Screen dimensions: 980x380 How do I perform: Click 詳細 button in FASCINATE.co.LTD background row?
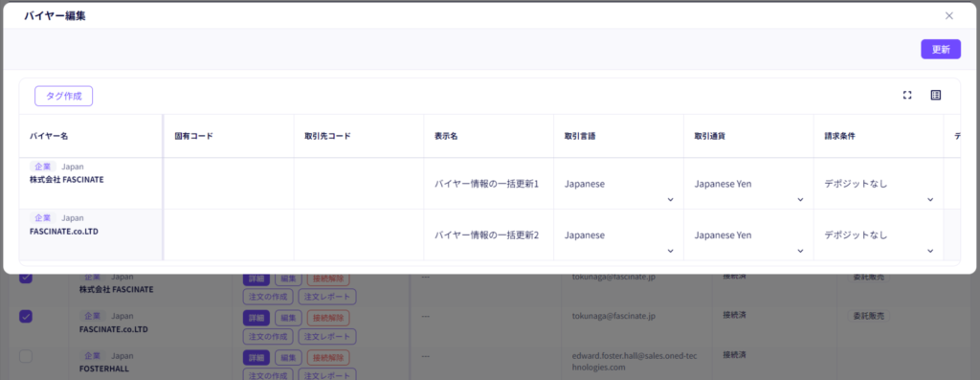click(x=256, y=318)
